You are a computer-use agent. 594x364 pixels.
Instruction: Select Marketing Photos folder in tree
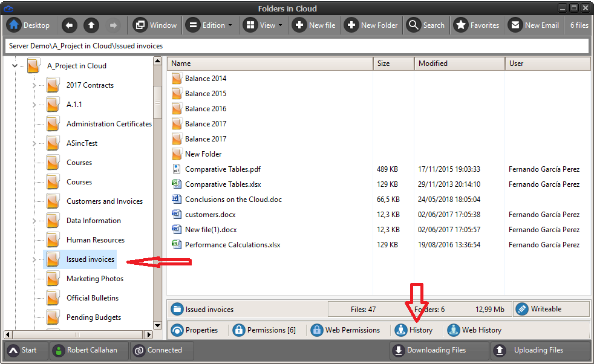[x=95, y=278]
